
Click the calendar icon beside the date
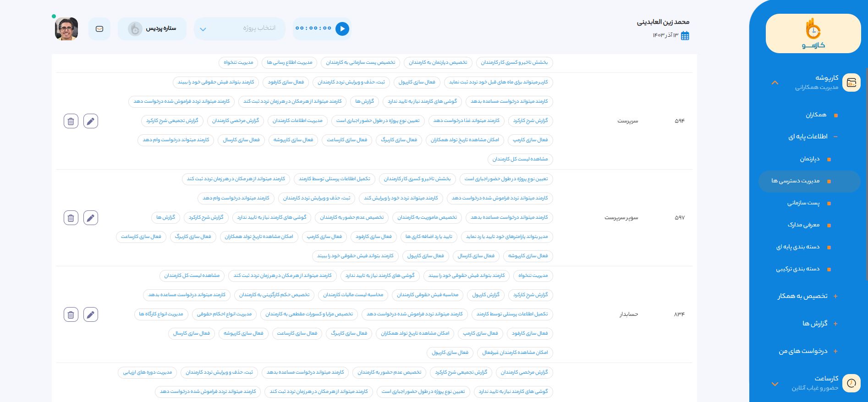685,36
